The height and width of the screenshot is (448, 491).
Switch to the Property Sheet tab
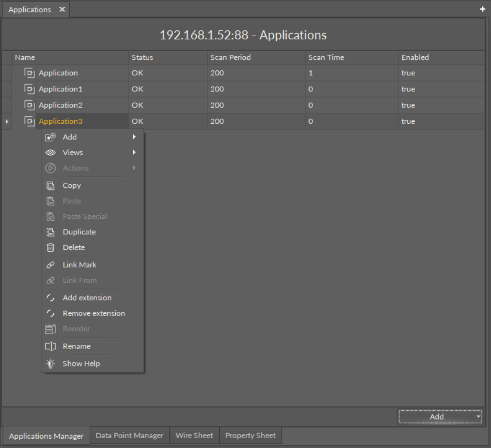coord(250,436)
